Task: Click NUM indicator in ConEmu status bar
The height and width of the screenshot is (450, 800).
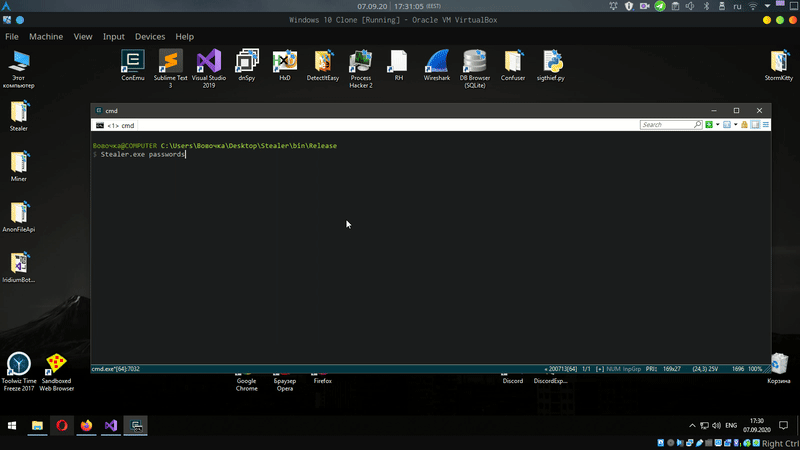Action: click(613, 369)
